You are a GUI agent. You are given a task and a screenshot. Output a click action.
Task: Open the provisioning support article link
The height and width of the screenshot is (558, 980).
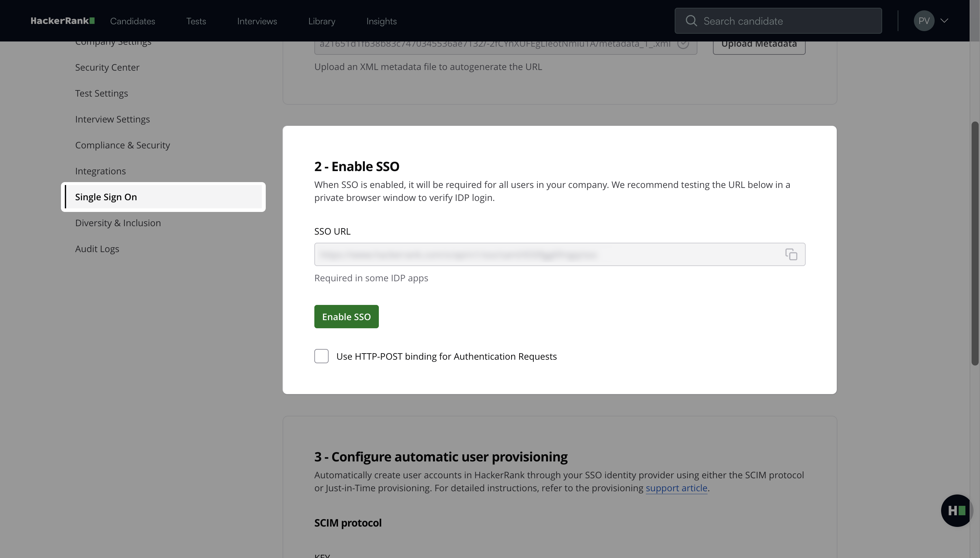[676, 488]
